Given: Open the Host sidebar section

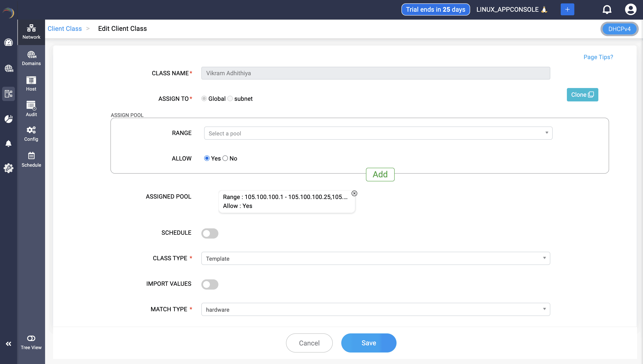Looking at the screenshot, I should tap(31, 84).
